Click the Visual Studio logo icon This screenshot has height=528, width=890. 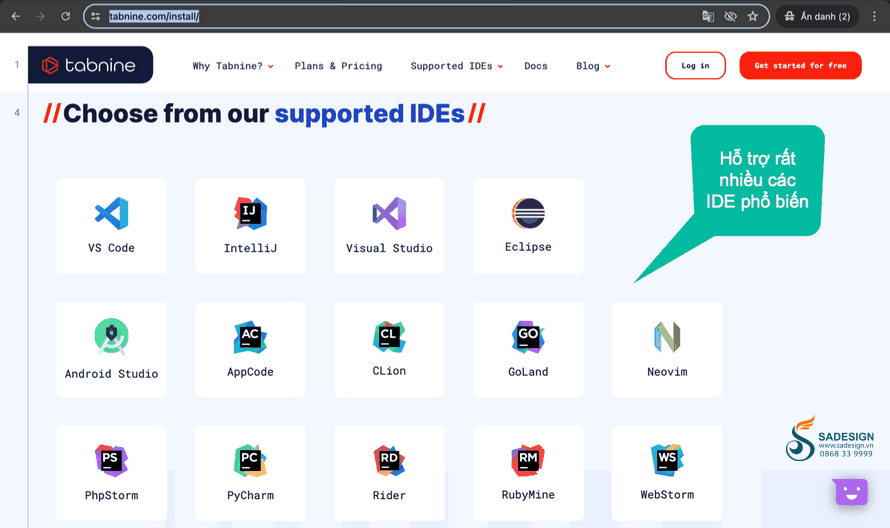point(389,213)
